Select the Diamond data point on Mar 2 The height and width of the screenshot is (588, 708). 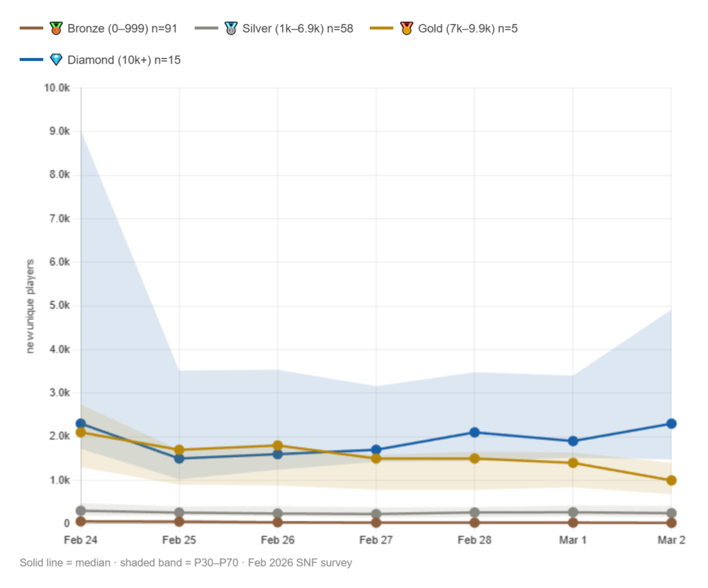[x=671, y=423]
